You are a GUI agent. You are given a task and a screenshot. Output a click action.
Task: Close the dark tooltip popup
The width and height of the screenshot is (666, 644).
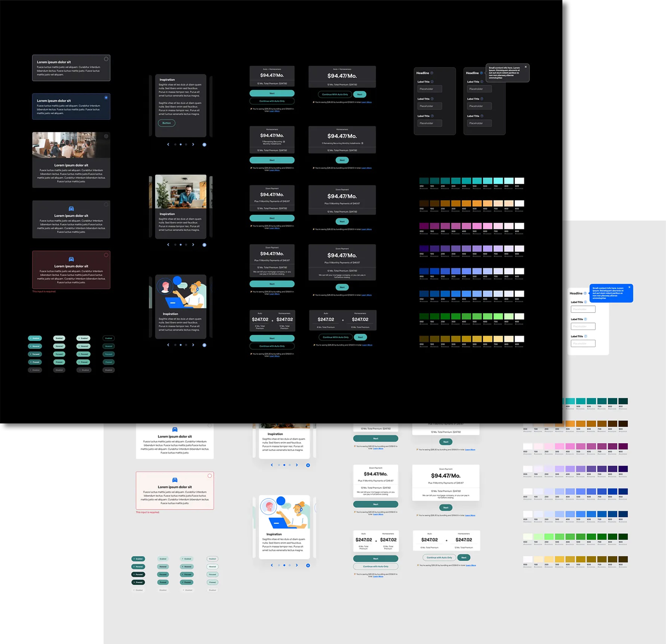click(x=525, y=67)
